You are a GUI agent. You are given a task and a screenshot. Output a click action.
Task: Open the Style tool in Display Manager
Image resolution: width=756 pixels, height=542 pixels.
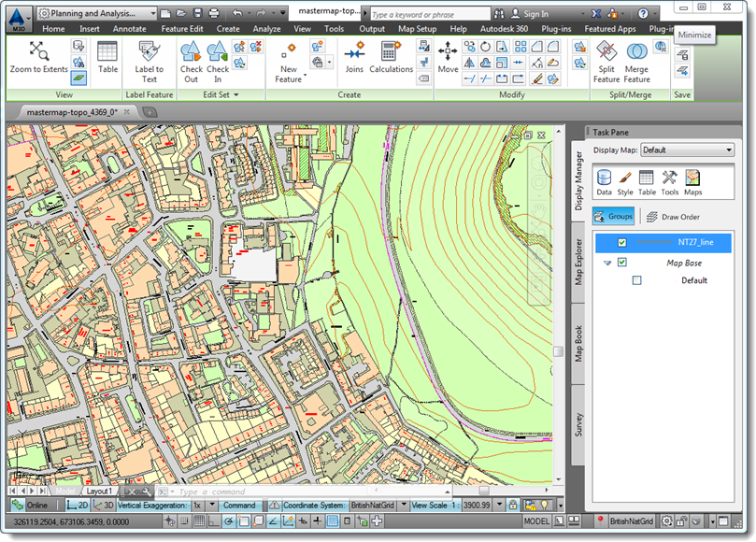(x=625, y=182)
